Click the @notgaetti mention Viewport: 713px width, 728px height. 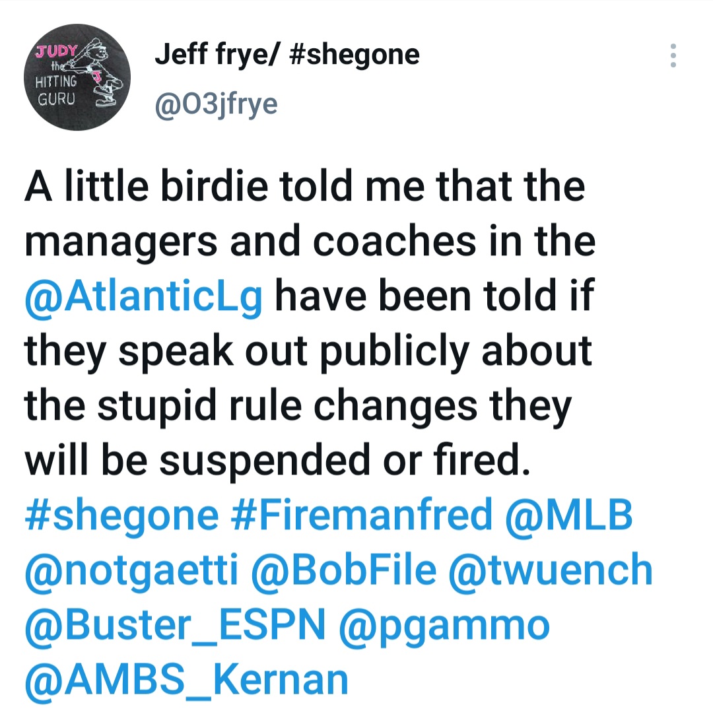point(131,570)
